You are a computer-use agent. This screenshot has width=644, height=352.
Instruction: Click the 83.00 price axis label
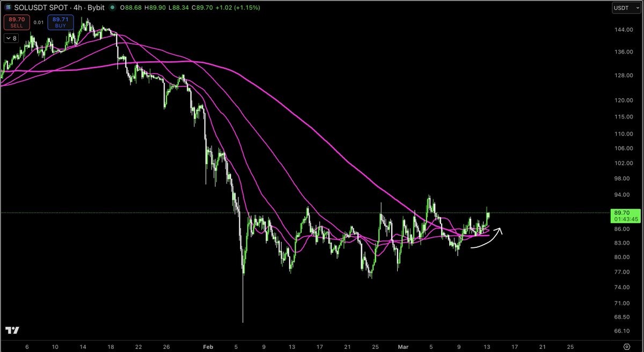tap(623, 243)
